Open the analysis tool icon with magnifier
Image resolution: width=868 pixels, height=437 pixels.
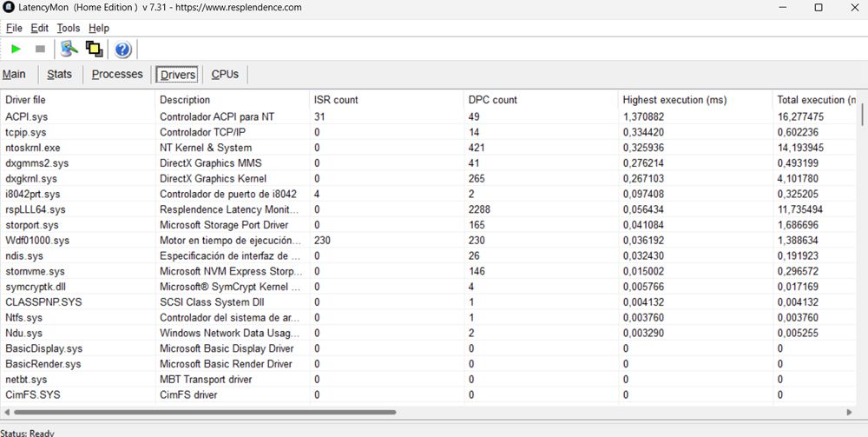[69, 50]
